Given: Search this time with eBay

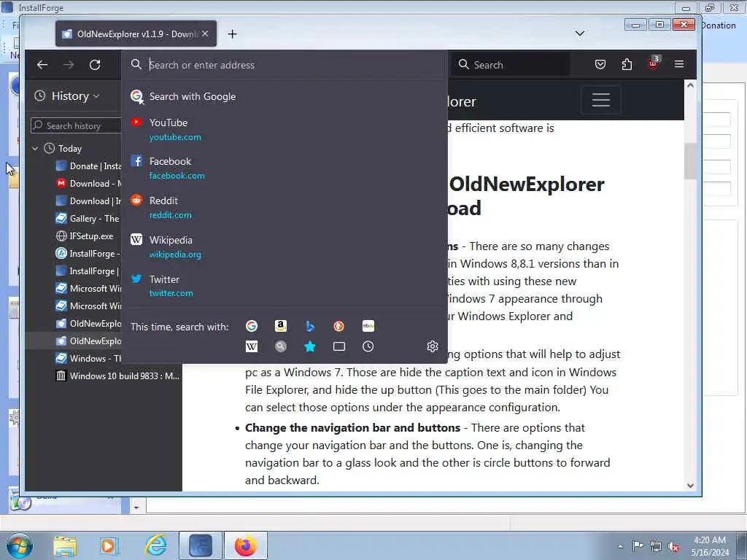Looking at the screenshot, I should click(x=368, y=326).
